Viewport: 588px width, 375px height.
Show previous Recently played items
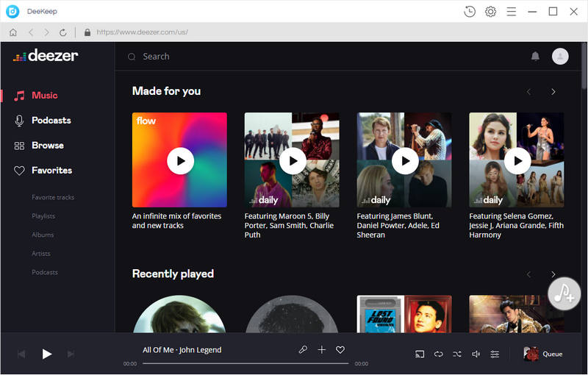point(528,274)
